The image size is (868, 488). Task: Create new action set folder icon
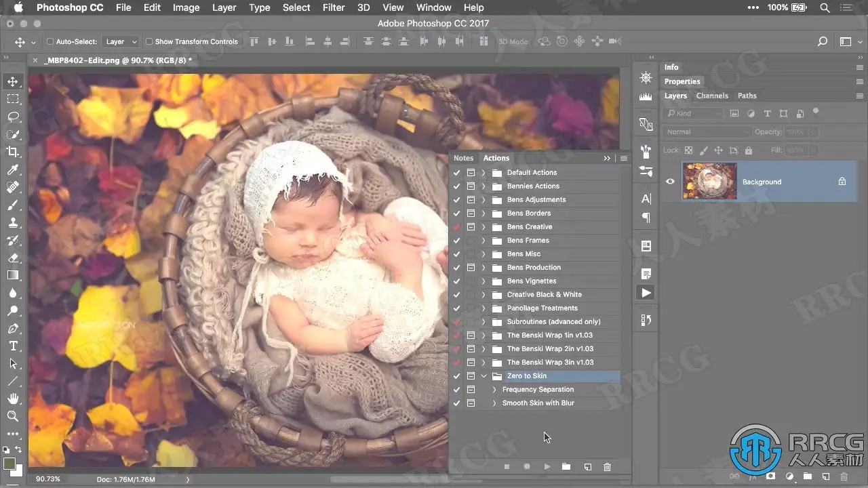(x=566, y=466)
